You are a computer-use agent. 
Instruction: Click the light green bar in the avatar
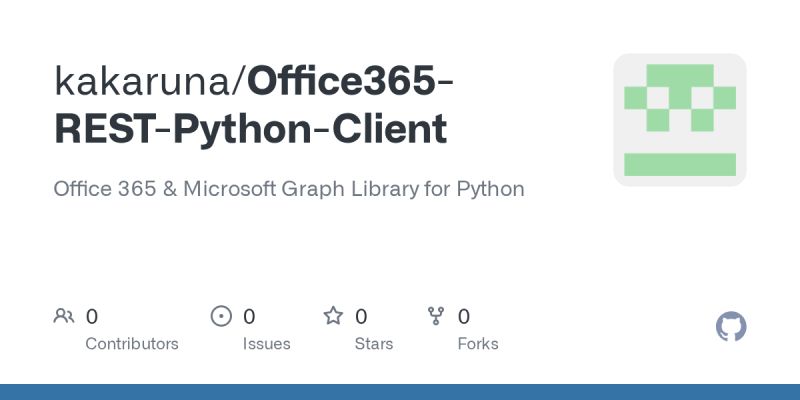[680, 164]
